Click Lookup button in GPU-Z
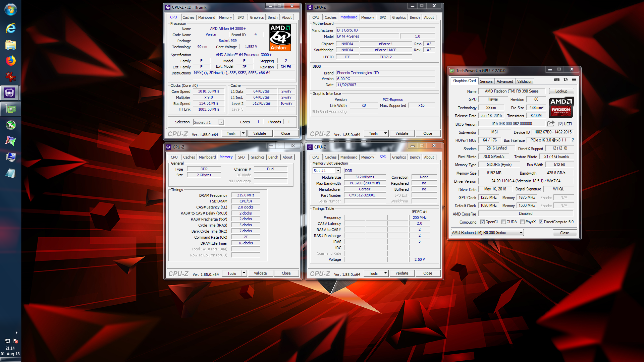This screenshot has width=644, height=362. 561,91
